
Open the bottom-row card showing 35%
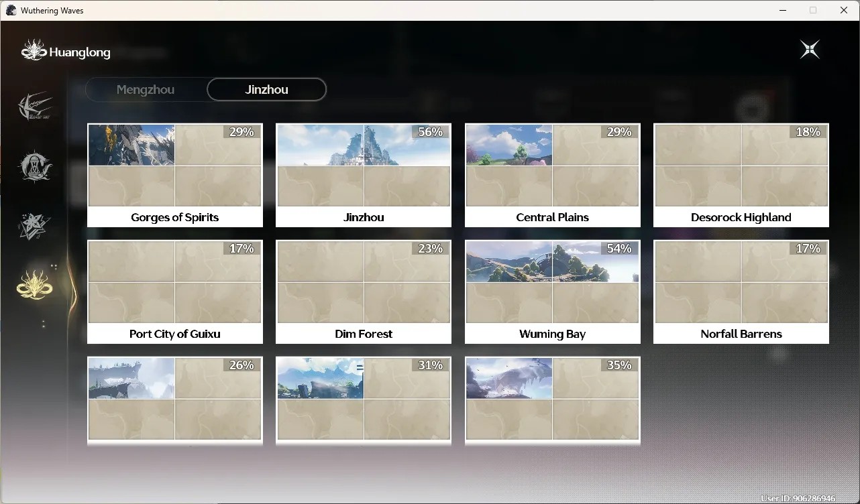coord(553,401)
